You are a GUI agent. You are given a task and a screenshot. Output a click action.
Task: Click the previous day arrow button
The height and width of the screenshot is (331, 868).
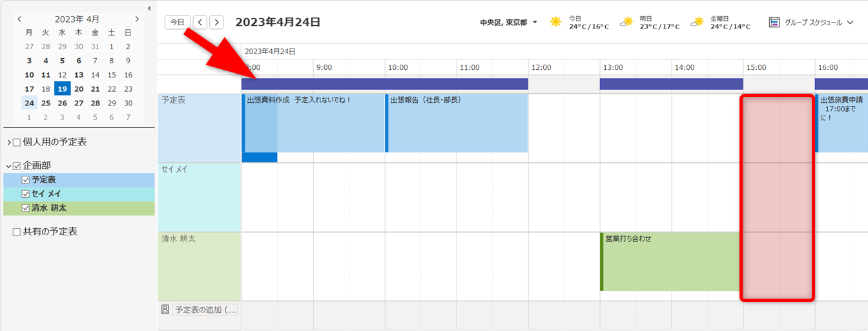200,22
